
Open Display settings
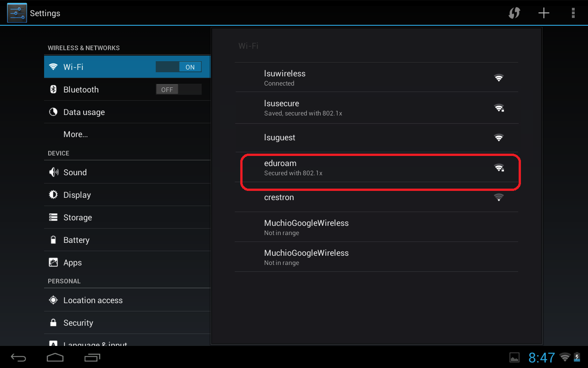(127, 195)
